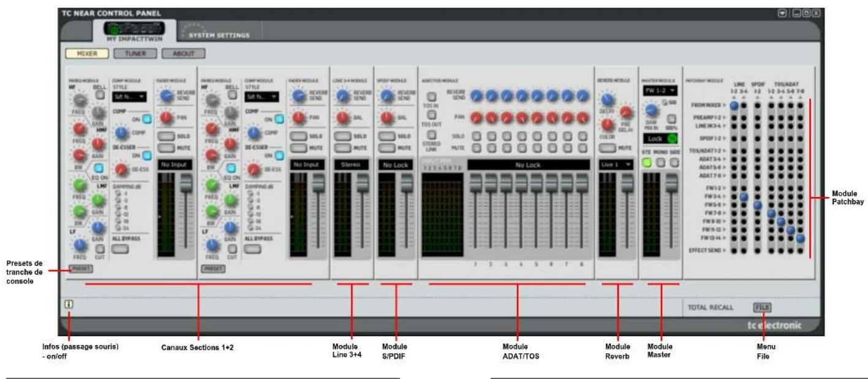Click channel 1 PAN knob
Viewport: 868px width, 379px height.
tap(166, 117)
